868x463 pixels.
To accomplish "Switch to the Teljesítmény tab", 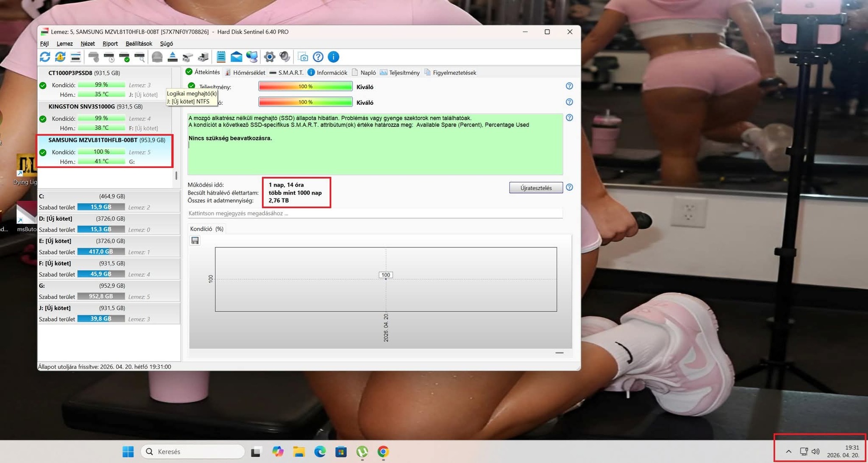I will (400, 73).
